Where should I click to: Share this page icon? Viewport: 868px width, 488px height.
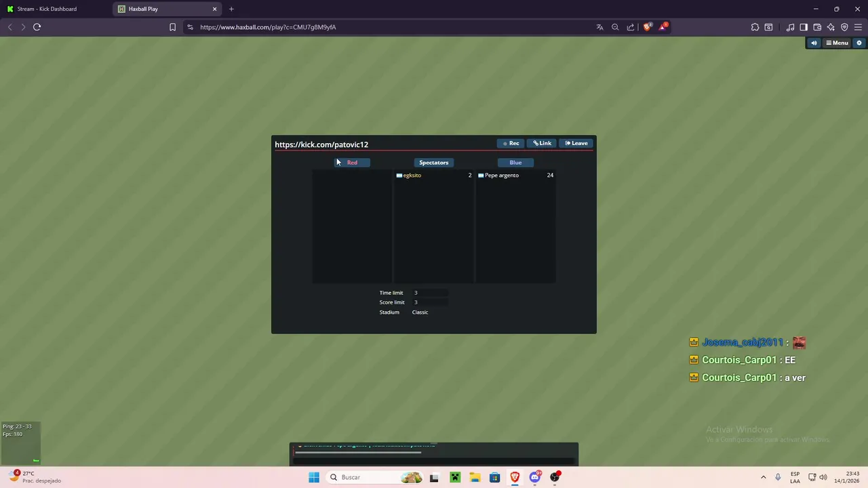[631, 27]
